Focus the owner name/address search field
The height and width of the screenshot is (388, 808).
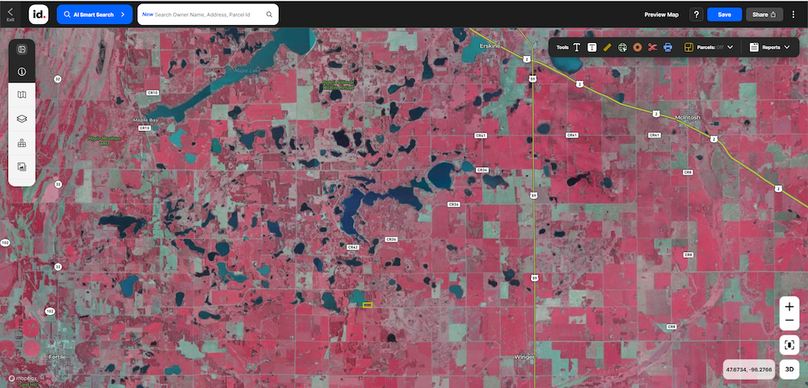pos(209,14)
